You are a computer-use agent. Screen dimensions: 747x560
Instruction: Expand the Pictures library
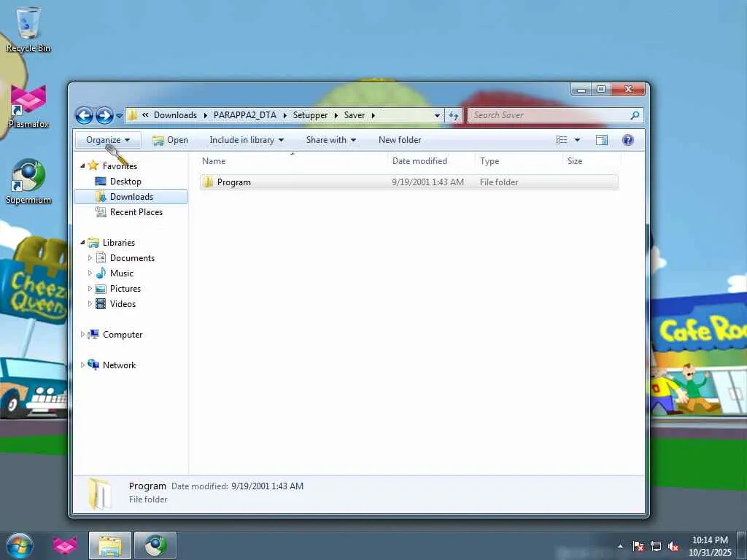[x=90, y=288]
